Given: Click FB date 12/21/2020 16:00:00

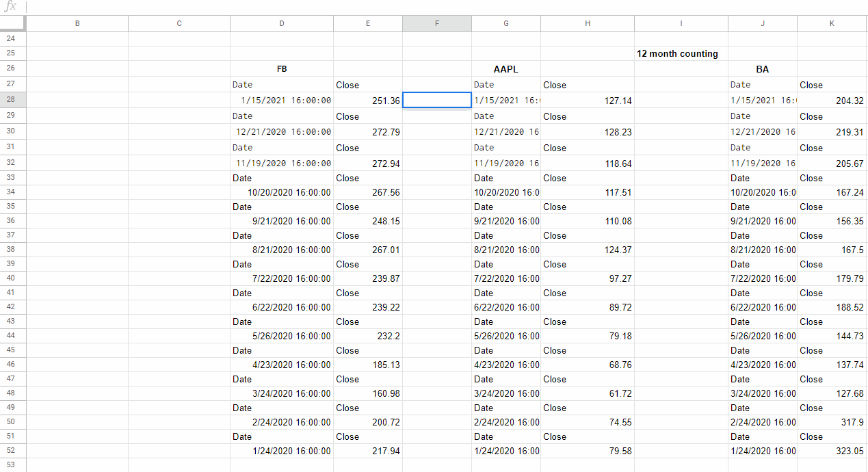Looking at the screenshot, I should click(282, 132).
